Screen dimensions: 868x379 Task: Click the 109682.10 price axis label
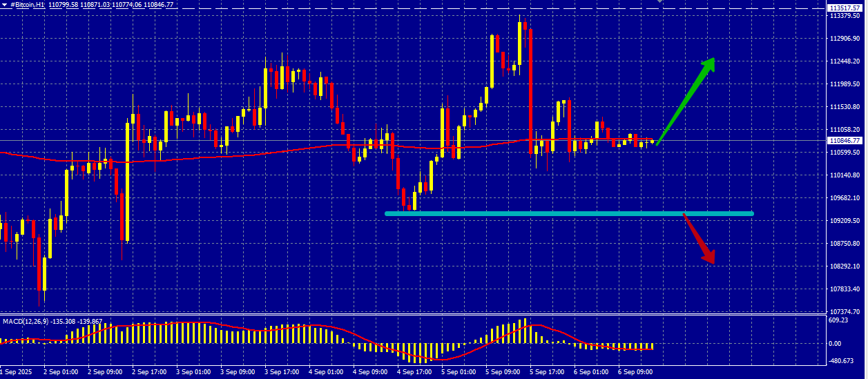coord(845,198)
